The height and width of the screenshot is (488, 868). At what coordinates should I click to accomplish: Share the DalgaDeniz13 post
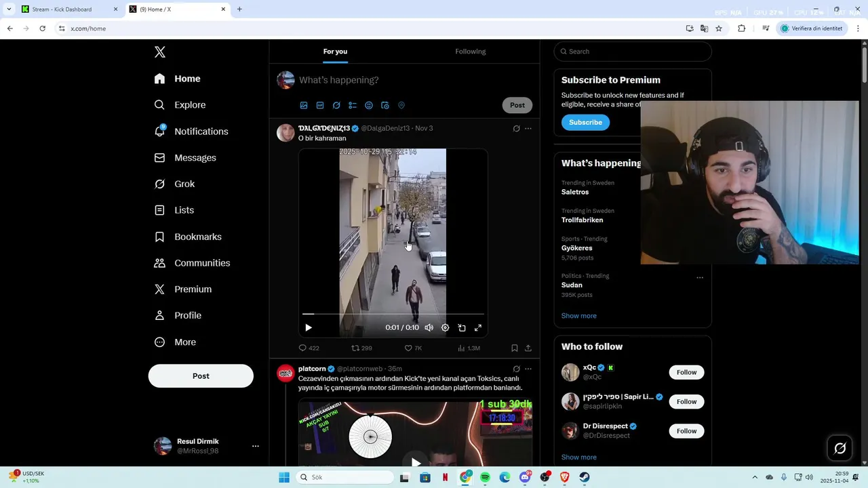[528, 348]
